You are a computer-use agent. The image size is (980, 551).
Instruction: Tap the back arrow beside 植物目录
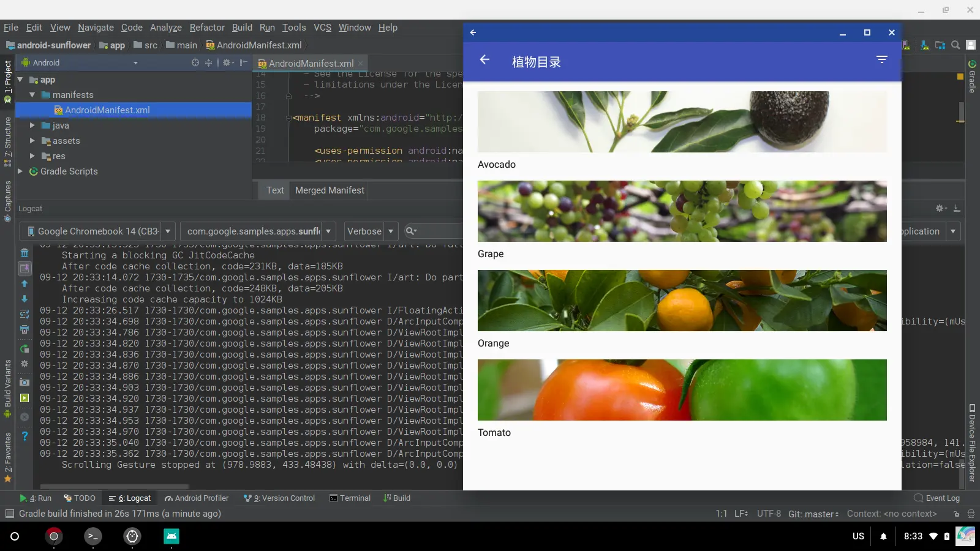pyautogui.click(x=484, y=59)
